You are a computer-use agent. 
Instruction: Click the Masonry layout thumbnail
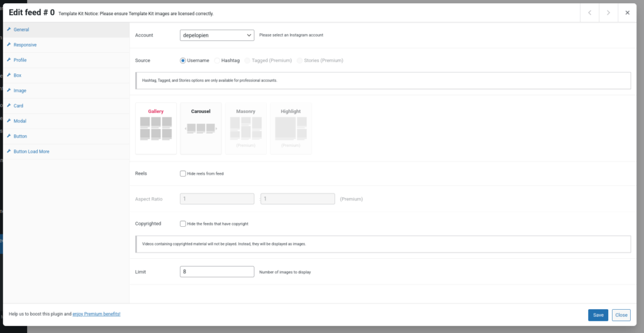[x=246, y=128]
